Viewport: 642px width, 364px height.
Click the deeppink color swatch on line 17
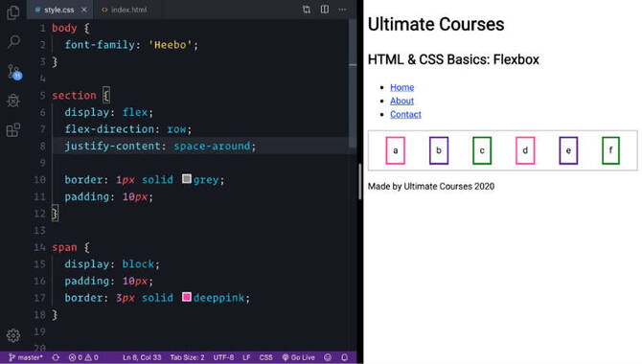tap(187, 297)
